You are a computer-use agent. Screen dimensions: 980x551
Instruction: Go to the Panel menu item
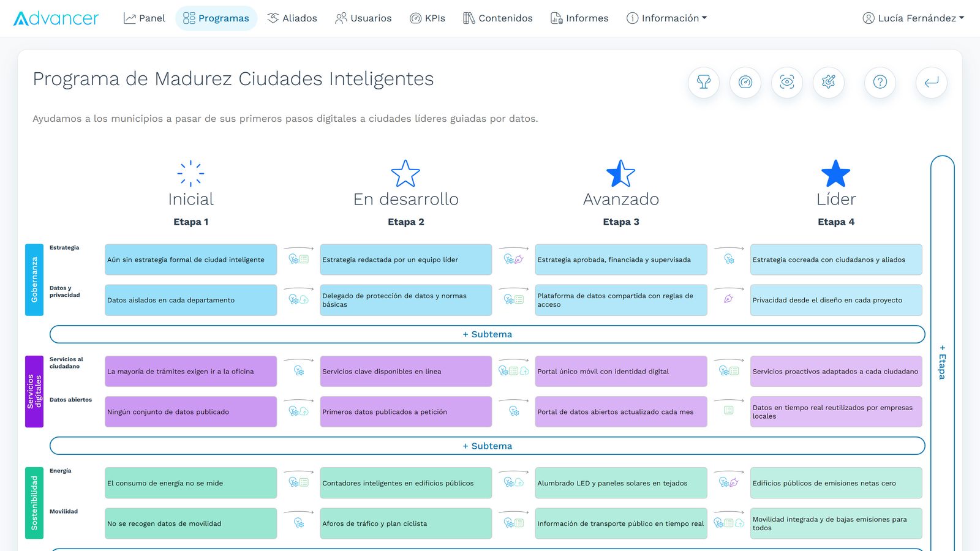(x=145, y=18)
